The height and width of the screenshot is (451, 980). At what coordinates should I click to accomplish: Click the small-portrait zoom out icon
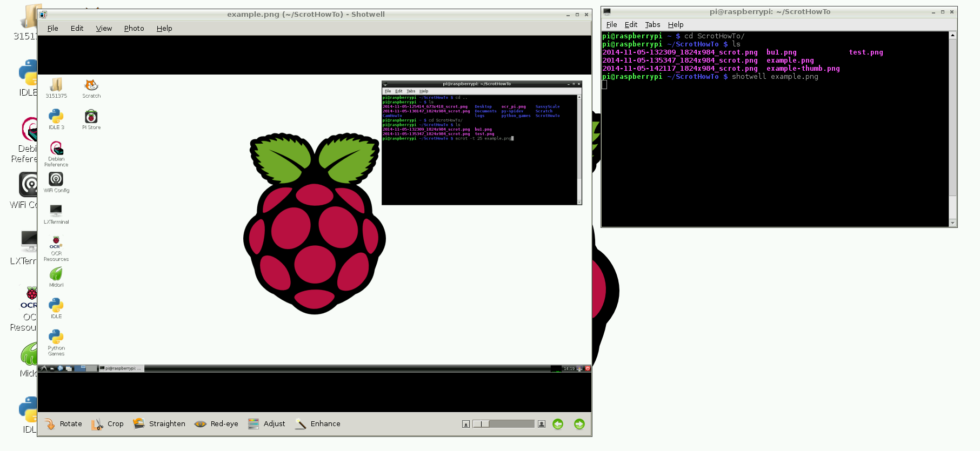[466, 424]
